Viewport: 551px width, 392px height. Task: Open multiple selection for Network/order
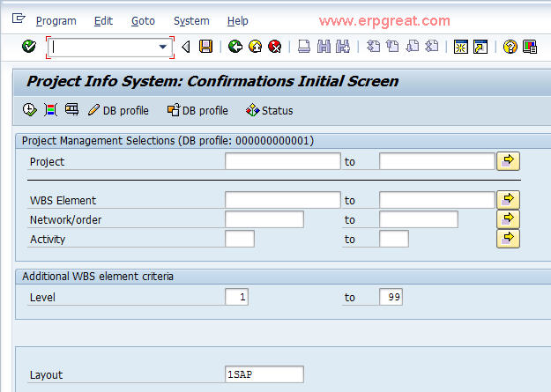[508, 219]
